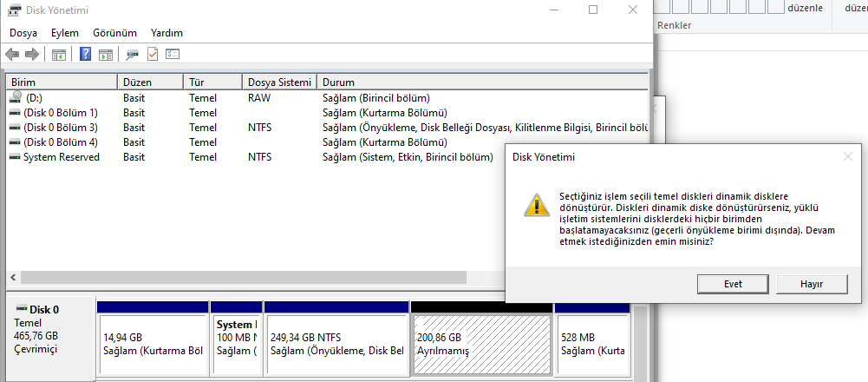The height and width of the screenshot is (382, 868).
Task: Open Help via the blue question-mark icon
Action: 85,55
